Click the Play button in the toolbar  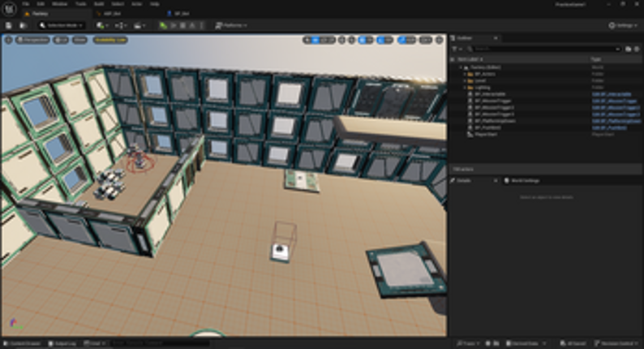(163, 25)
